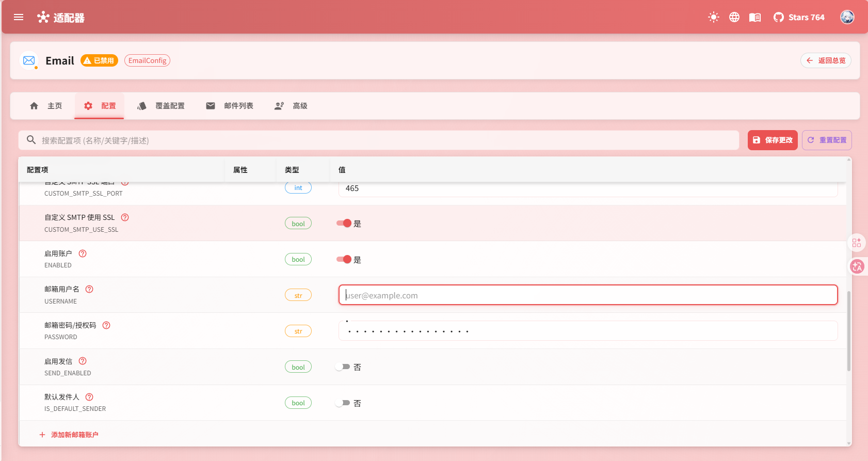The image size is (868, 461).
Task: Click help icon beside 默认发件人
Action: tap(89, 397)
